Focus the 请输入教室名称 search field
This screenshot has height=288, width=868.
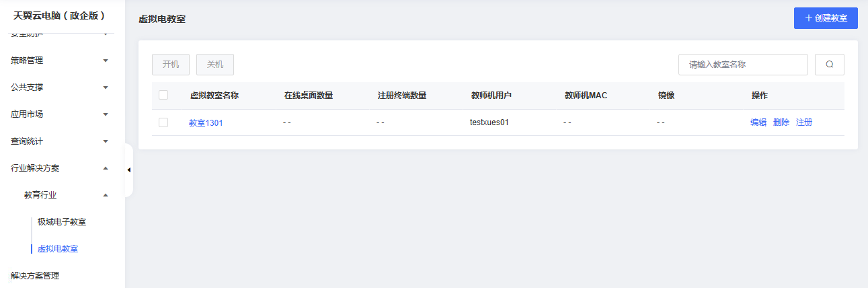coord(743,65)
